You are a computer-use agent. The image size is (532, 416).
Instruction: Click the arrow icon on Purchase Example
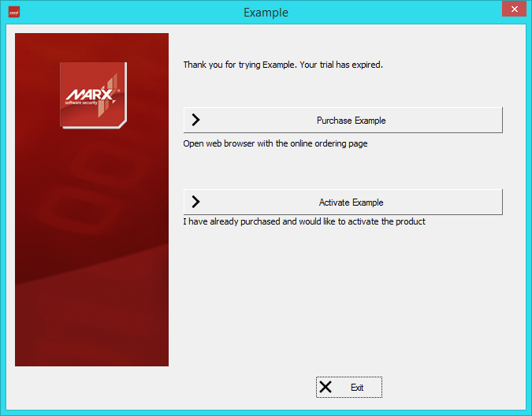click(x=196, y=121)
